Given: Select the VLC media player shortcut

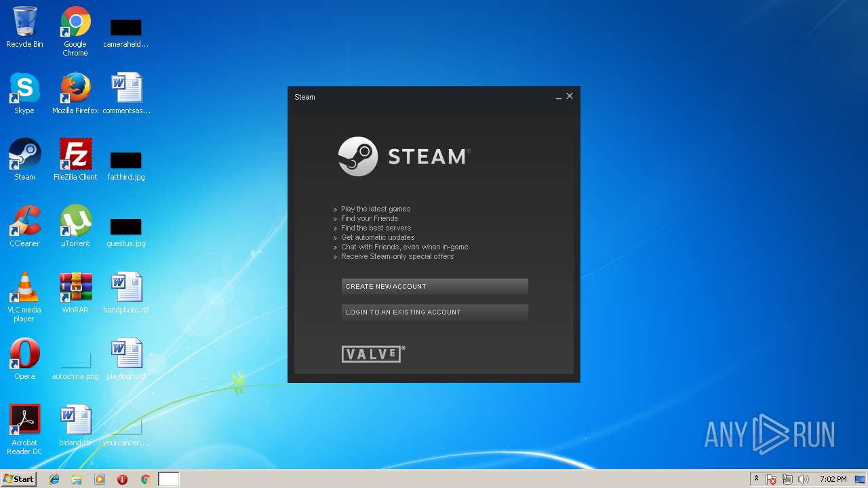Looking at the screenshot, I should (x=24, y=297).
